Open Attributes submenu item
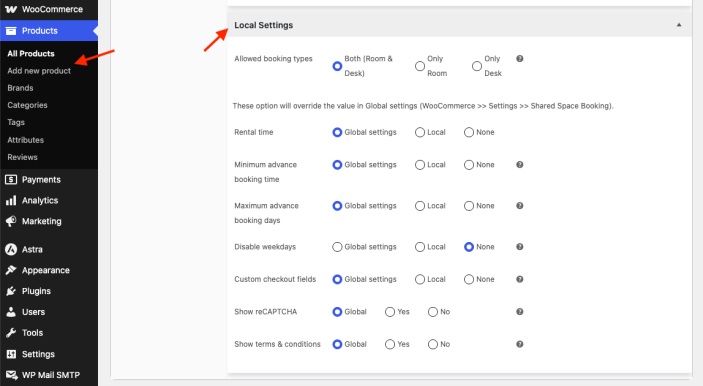 pyautogui.click(x=26, y=140)
